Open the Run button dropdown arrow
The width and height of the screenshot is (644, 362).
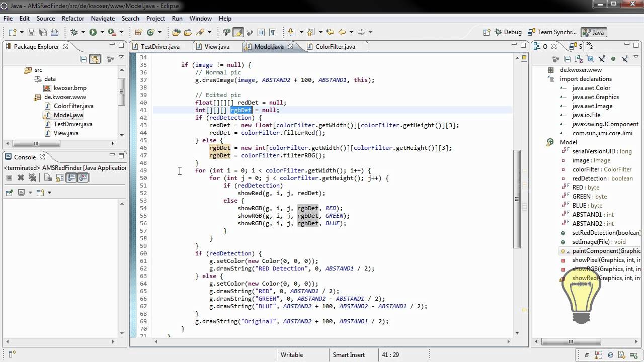click(102, 33)
